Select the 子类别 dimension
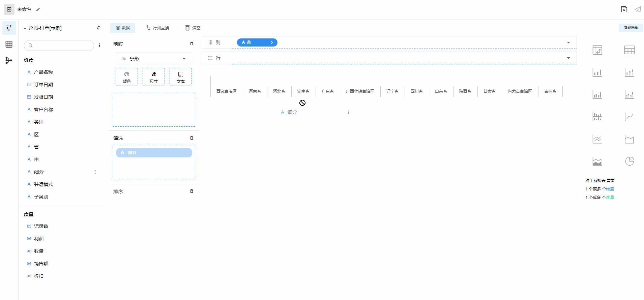 [41, 197]
